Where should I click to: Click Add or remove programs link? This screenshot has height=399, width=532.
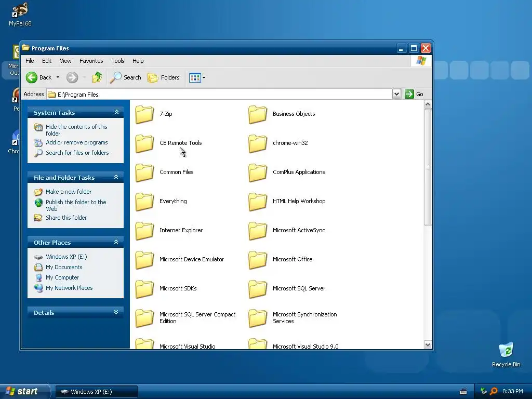[x=77, y=142]
